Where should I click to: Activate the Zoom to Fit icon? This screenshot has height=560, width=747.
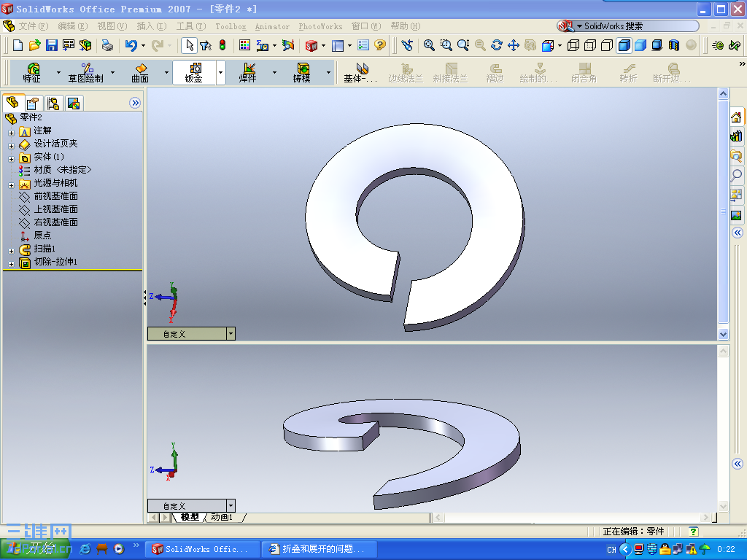tap(430, 45)
